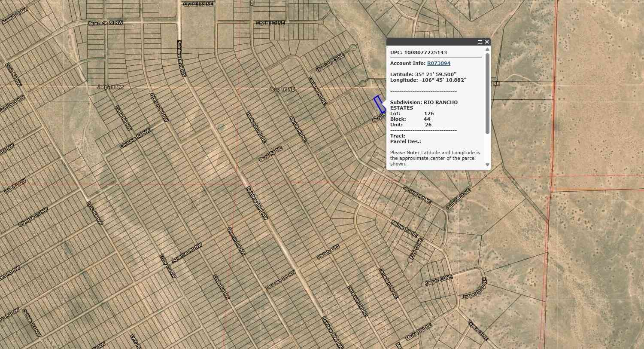This screenshot has width=644, height=349.
Task: Click the Parcel Des.: label
Action: (406, 141)
